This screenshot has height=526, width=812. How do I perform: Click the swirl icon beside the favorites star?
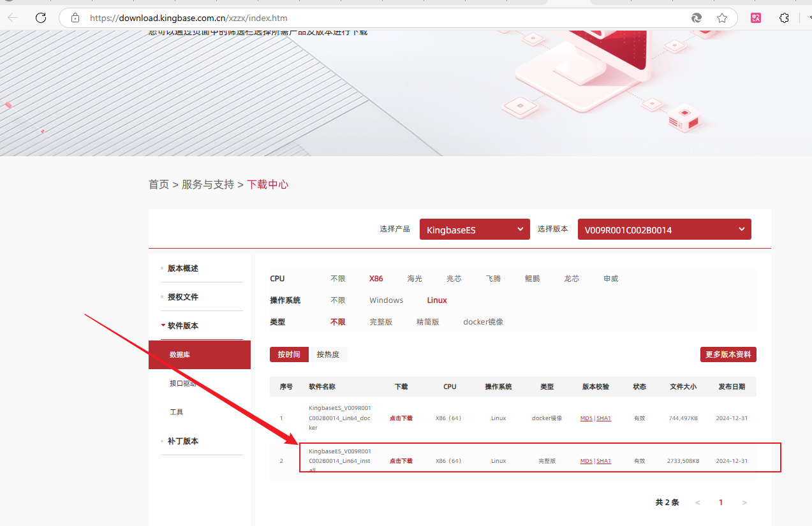pos(697,18)
